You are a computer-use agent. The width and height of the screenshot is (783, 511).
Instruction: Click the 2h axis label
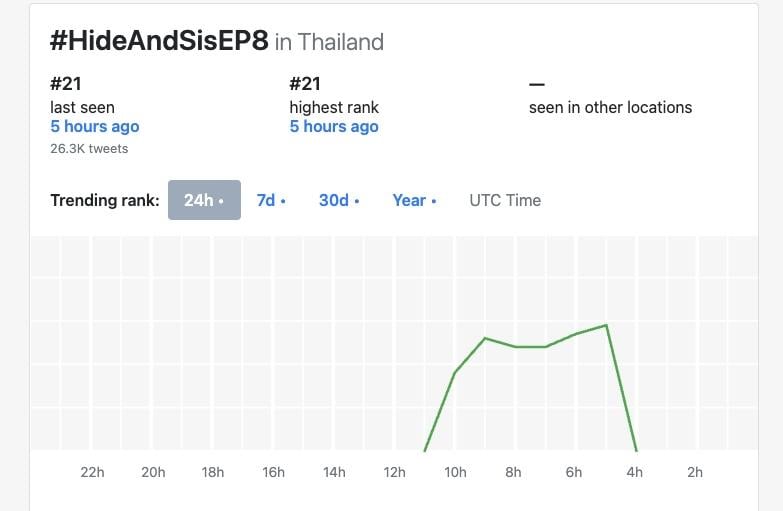click(x=695, y=472)
